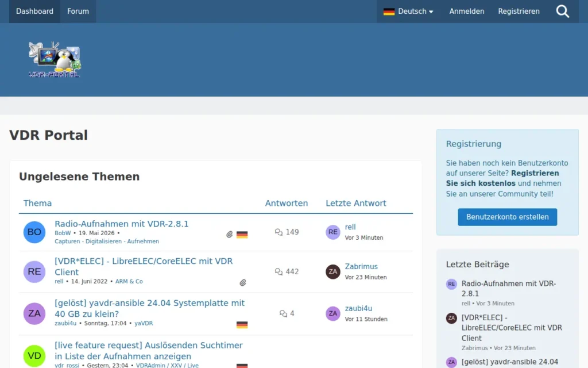Click the Letzte Beiträge heading
The width and height of the screenshot is (588, 368).
point(477,264)
